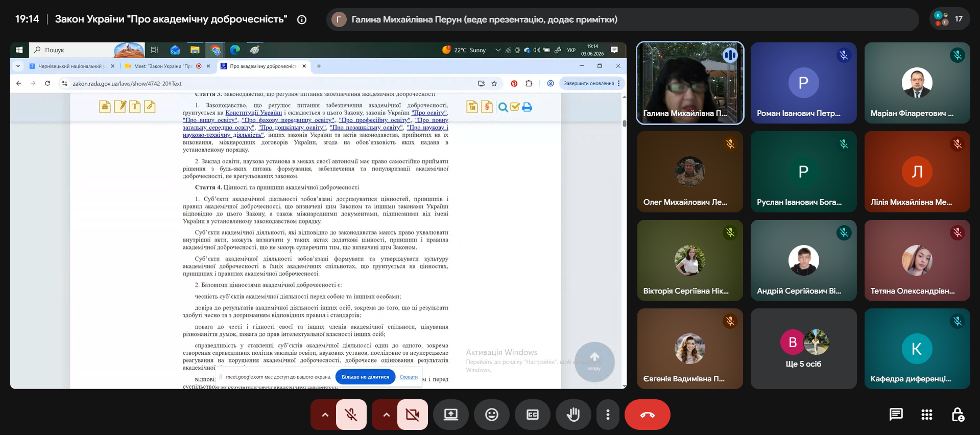Show the participant list with count 17
Viewport: 980px width, 435px height.
[x=949, y=19]
